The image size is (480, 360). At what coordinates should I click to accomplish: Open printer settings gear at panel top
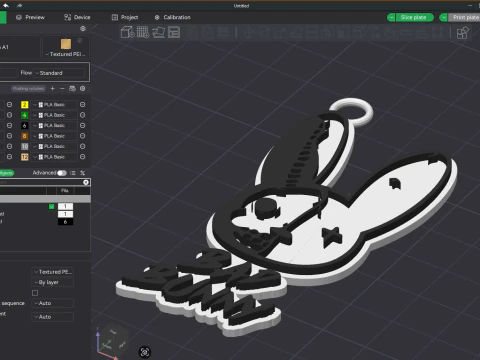83,29
